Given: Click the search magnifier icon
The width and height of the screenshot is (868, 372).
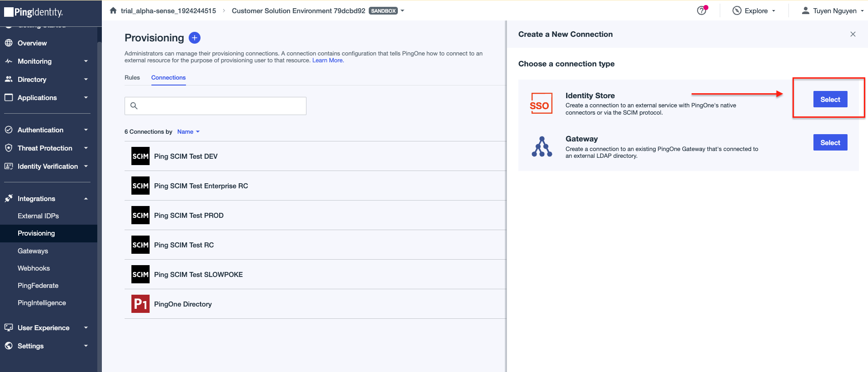Looking at the screenshot, I should click(134, 106).
